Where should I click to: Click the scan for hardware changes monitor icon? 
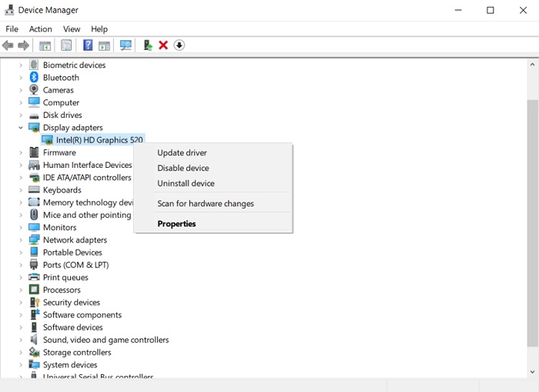(126, 45)
